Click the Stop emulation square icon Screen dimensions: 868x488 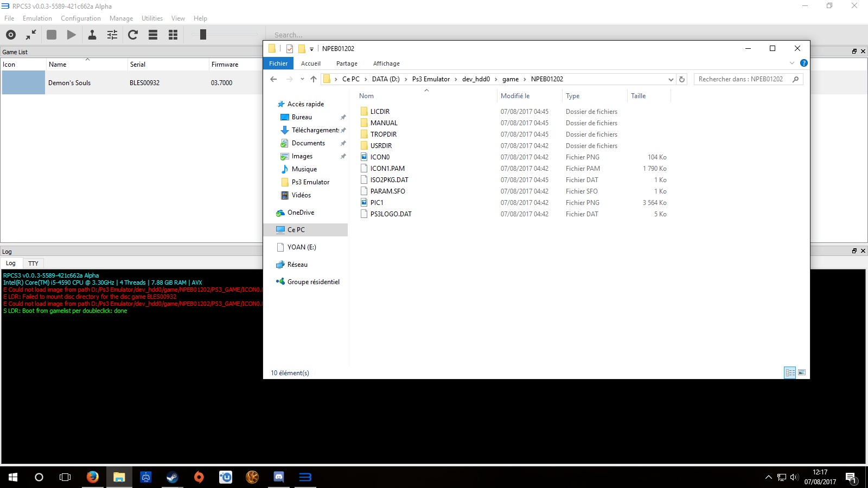point(52,35)
